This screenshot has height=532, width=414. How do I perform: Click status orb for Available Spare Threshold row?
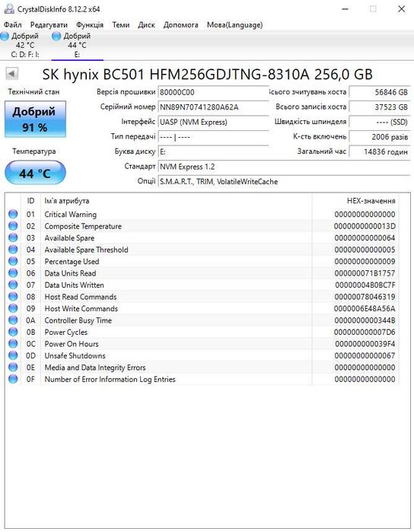coord(13,250)
